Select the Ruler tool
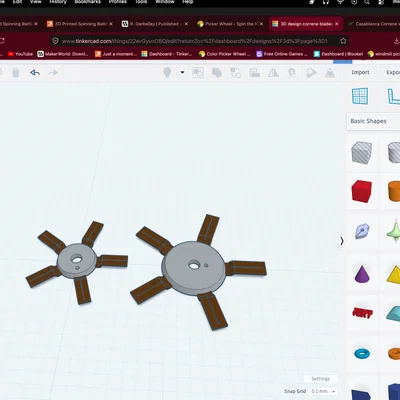 tap(394, 96)
